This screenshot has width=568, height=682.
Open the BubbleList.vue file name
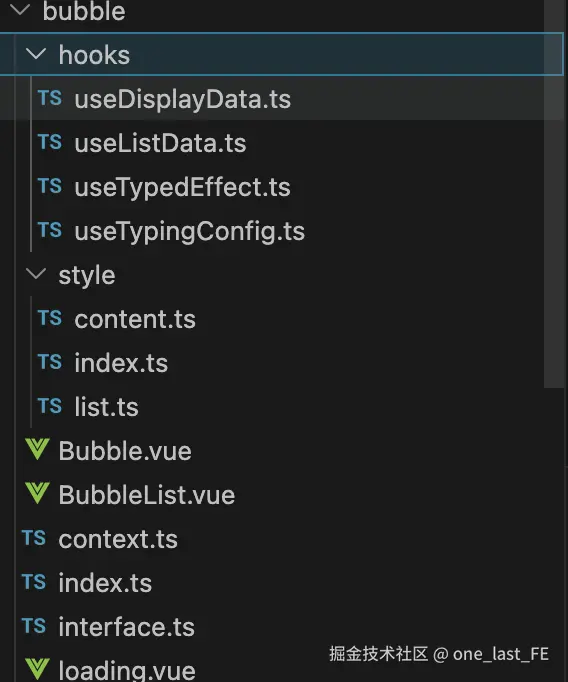point(147,495)
